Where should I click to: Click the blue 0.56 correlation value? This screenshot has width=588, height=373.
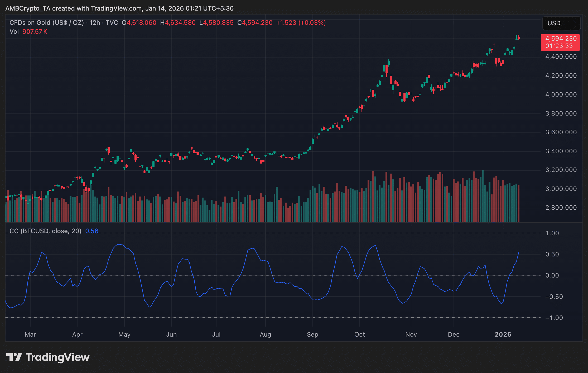pyautogui.click(x=92, y=231)
